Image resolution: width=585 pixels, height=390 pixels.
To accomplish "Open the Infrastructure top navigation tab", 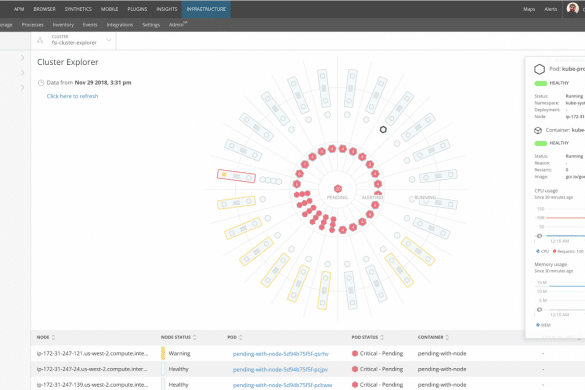I will coord(206,9).
